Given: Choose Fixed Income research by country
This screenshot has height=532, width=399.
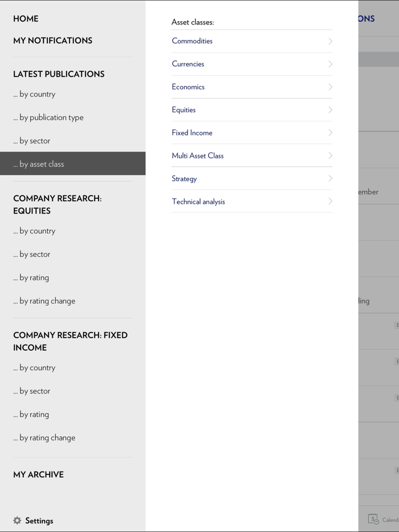Looking at the screenshot, I should pyautogui.click(x=34, y=368).
